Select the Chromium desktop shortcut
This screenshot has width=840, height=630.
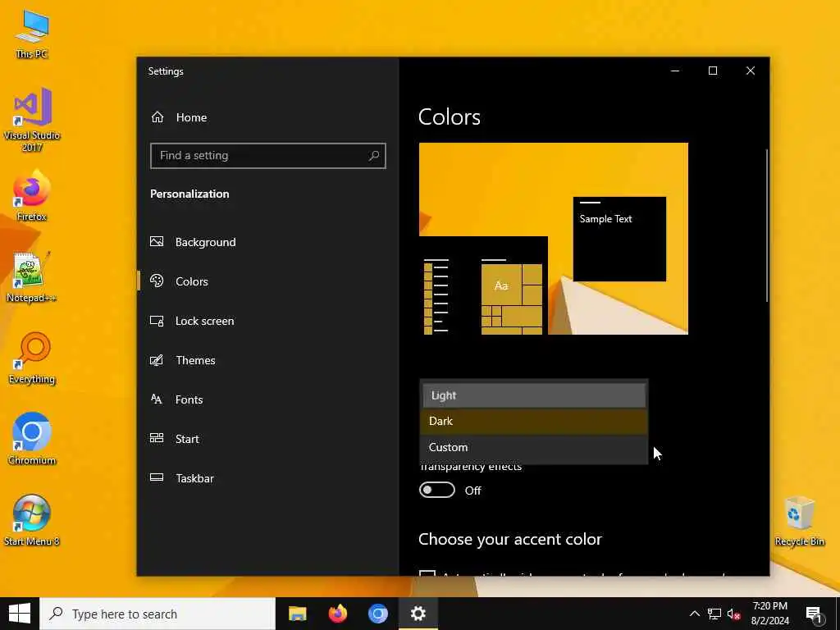tap(32, 439)
